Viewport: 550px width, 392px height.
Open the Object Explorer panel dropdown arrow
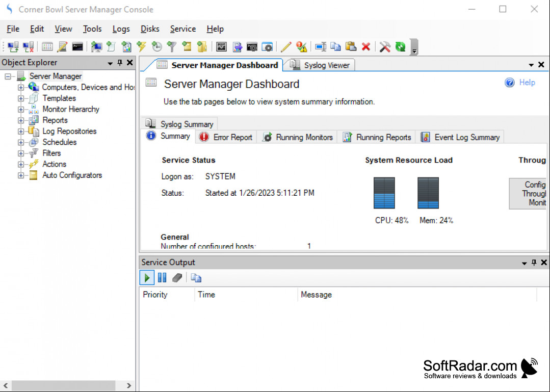tap(110, 63)
